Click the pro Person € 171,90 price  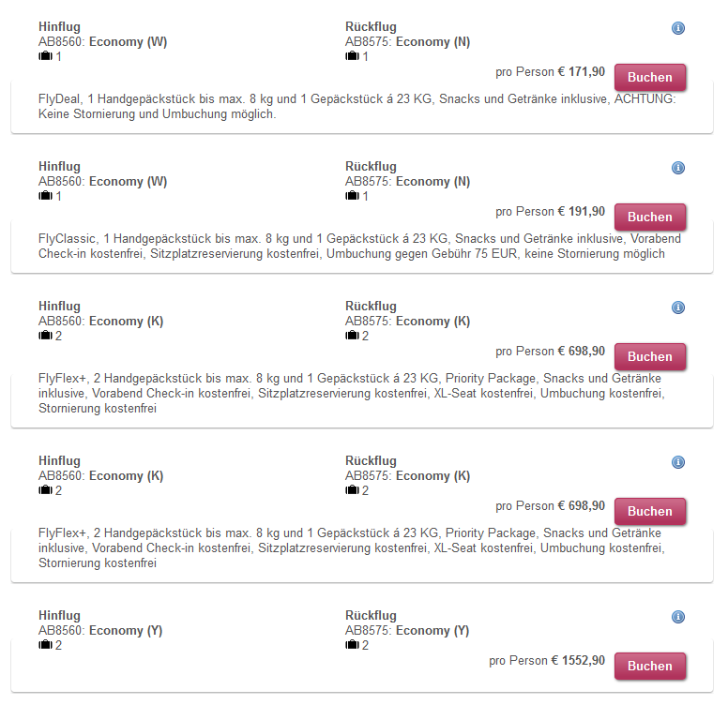550,72
